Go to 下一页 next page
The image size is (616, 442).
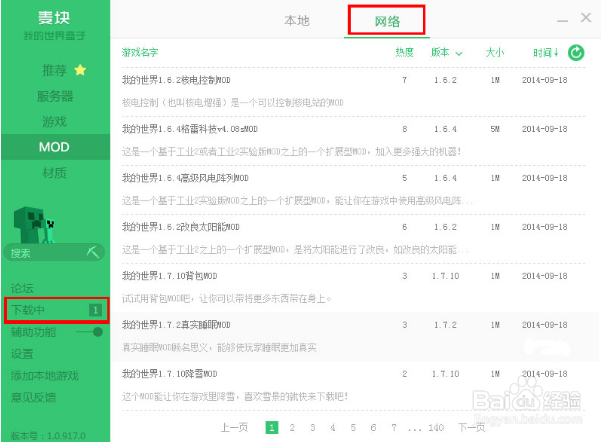point(471,427)
